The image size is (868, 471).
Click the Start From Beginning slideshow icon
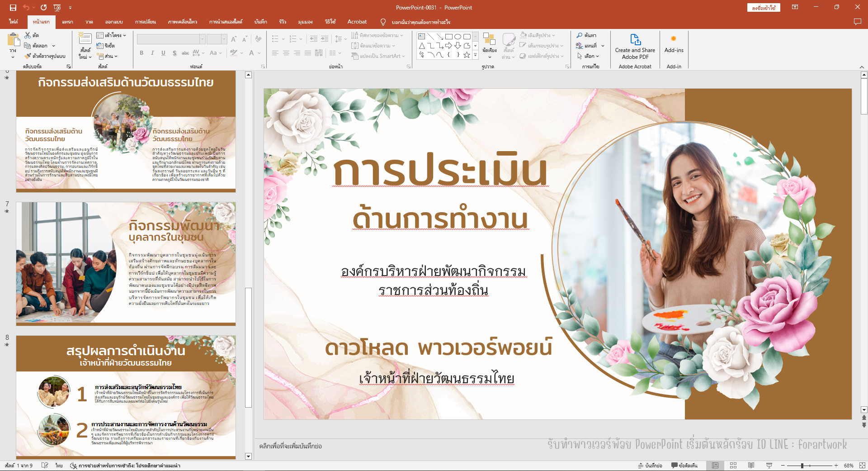point(57,7)
